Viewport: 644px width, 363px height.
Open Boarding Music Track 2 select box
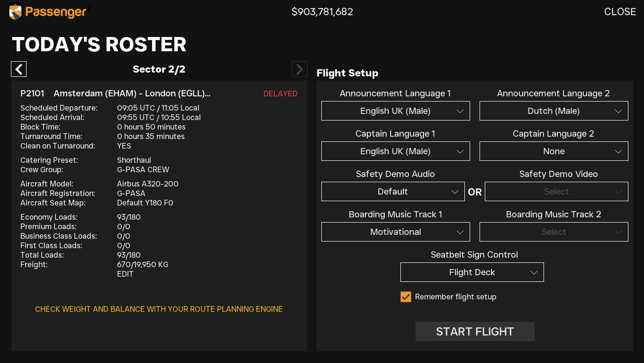[553, 232]
